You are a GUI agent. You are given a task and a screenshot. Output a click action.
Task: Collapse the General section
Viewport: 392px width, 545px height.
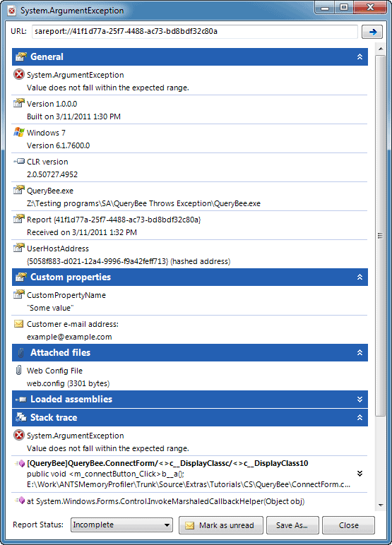click(360, 56)
